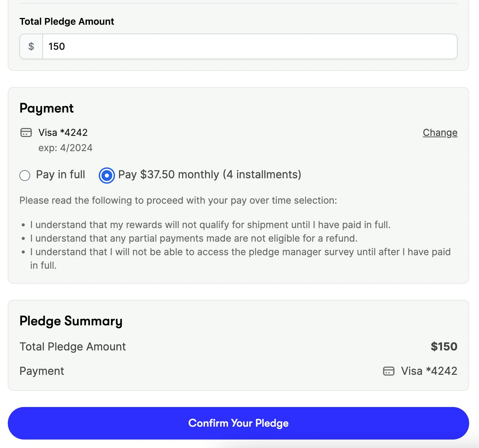Image resolution: width=479 pixels, height=448 pixels.
Task: Click the pledge amount input showing 150
Action: (249, 46)
